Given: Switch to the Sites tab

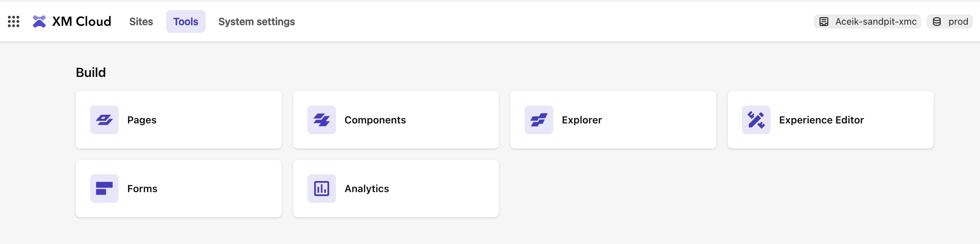Looking at the screenshot, I should coord(141,21).
